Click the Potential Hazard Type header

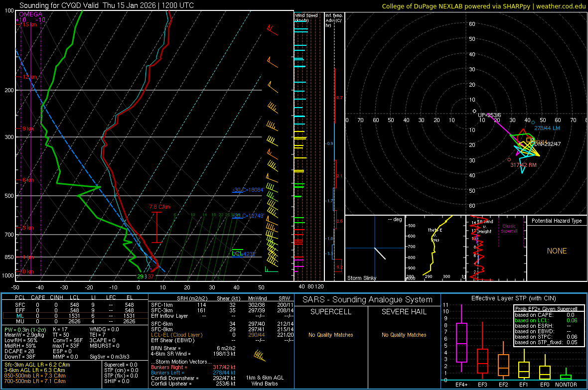coord(557,221)
